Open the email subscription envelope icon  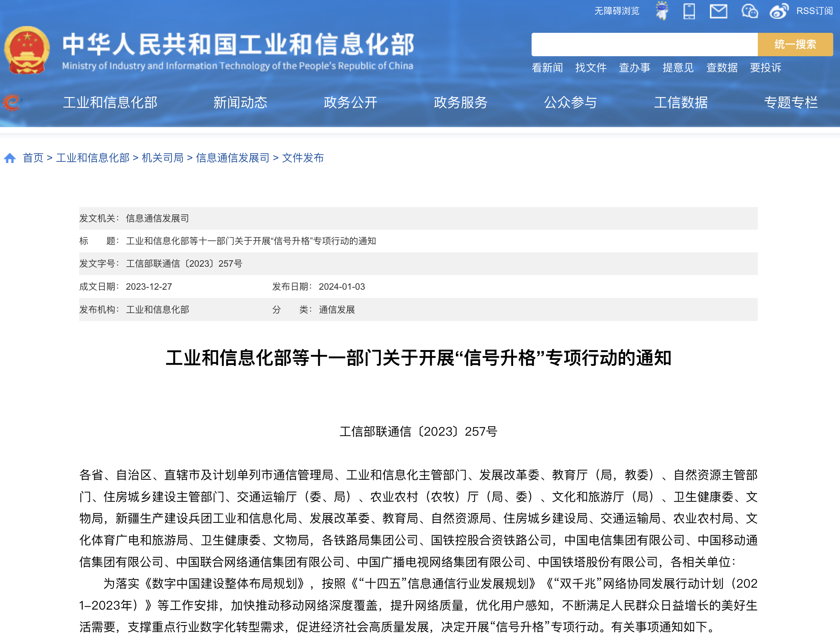pos(719,11)
